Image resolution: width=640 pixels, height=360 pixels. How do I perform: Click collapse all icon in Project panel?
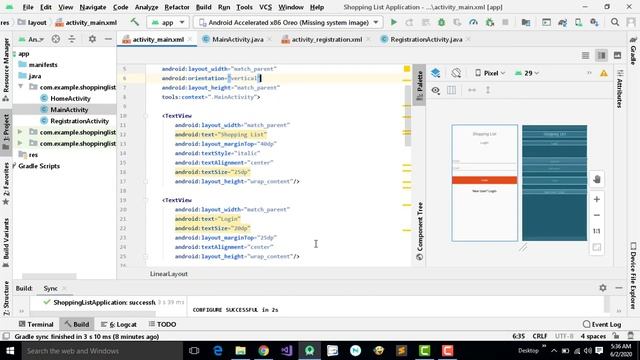72,39
